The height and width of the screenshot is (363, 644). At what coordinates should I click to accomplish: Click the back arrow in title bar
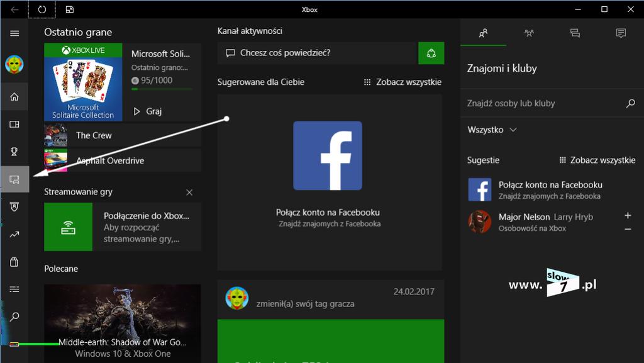15,9
